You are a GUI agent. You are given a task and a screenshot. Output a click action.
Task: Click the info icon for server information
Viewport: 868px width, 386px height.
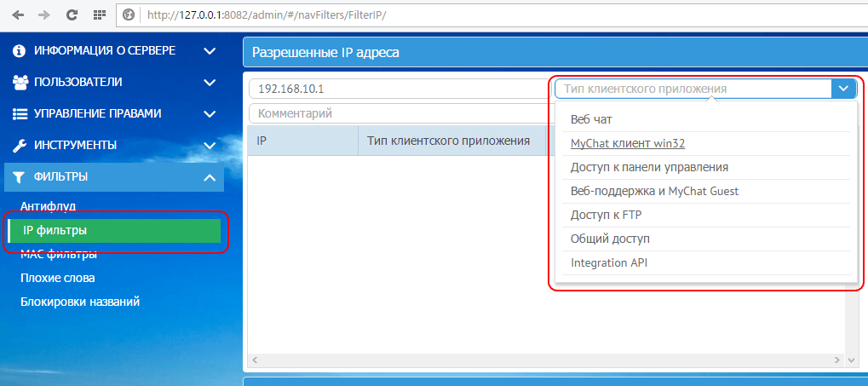[x=19, y=51]
